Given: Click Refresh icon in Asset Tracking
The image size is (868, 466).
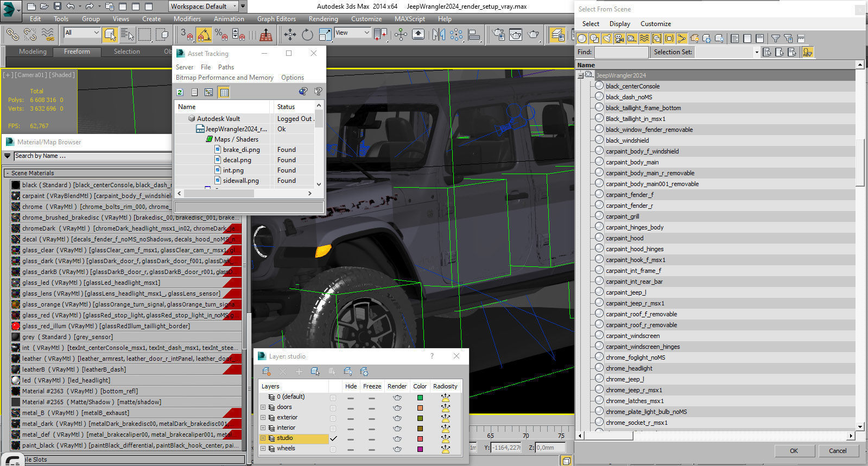Looking at the screenshot, I should point(180,92).
